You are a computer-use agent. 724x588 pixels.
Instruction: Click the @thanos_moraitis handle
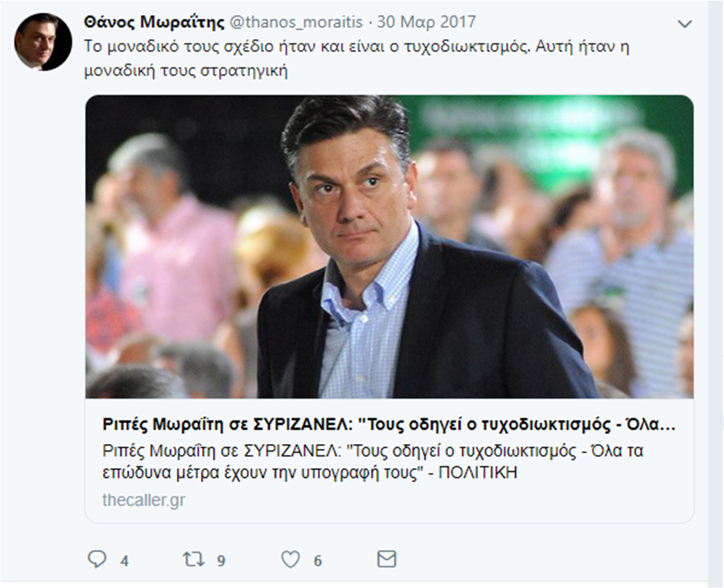(x=291, y=22)
